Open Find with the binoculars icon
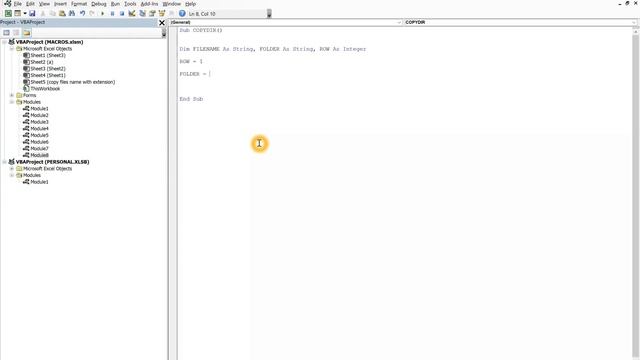Screen dimensions: 640x360 72,13
